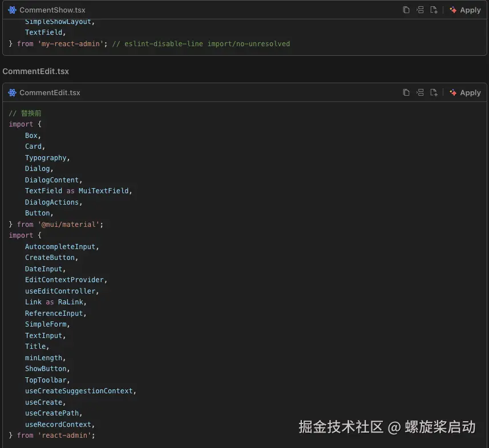Click the 'TextInput,' line
The width and height of the screenshot is (489, 448).
[45, 336]
